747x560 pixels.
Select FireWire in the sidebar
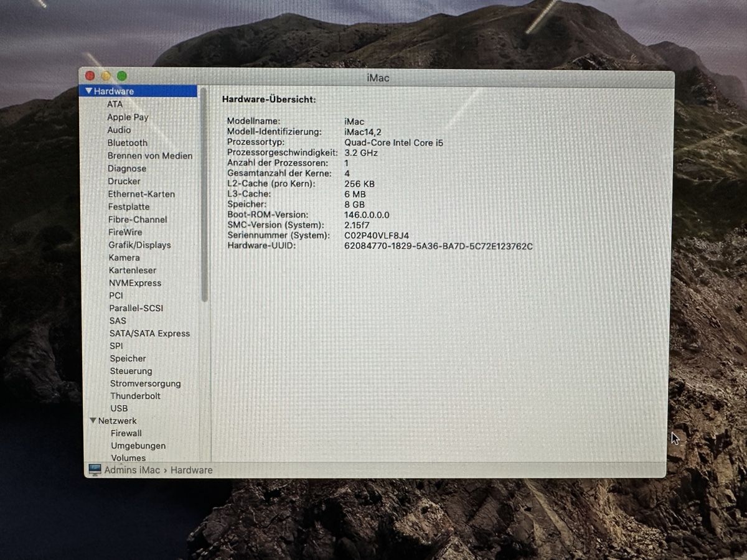tap(125, 232)
